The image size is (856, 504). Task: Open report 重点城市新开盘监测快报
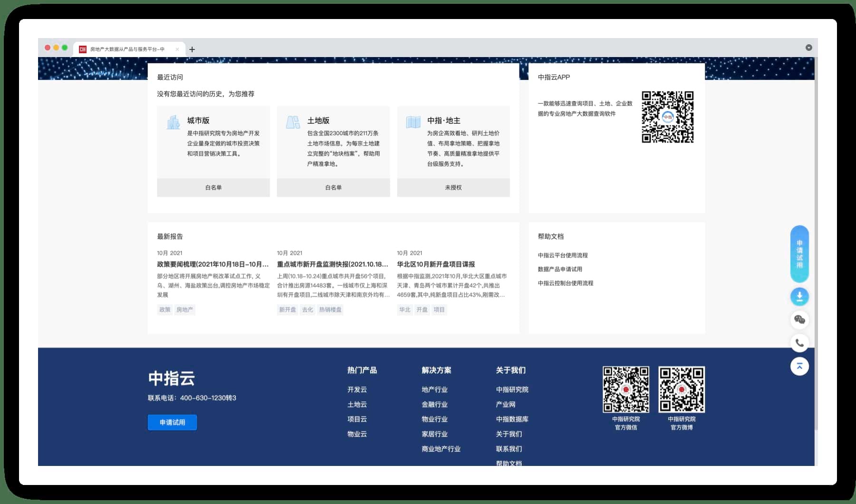333,264
